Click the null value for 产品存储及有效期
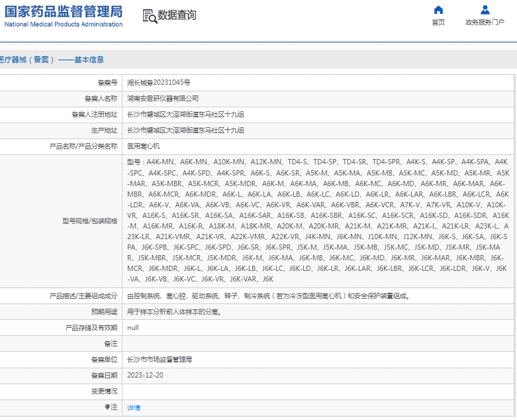 pos(133,328)
